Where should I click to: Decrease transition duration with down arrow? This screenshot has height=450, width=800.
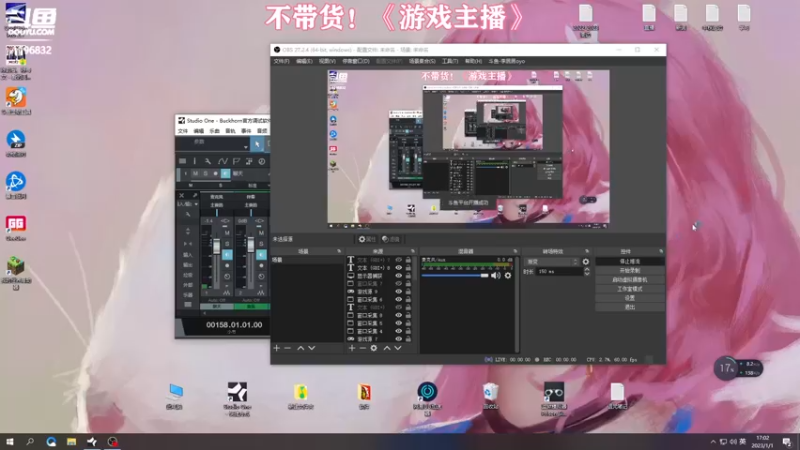point(587,274)
